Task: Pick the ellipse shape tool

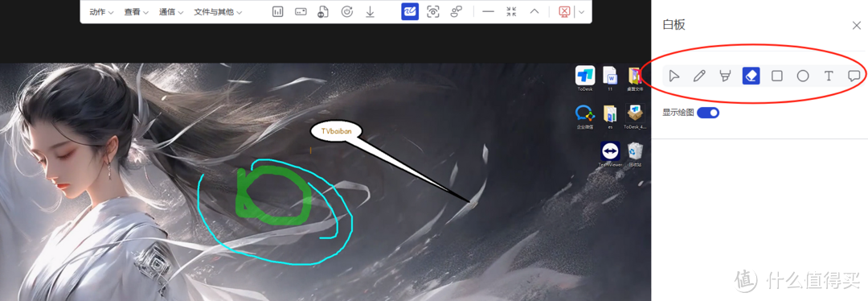Action: click(x=803, y=76)
